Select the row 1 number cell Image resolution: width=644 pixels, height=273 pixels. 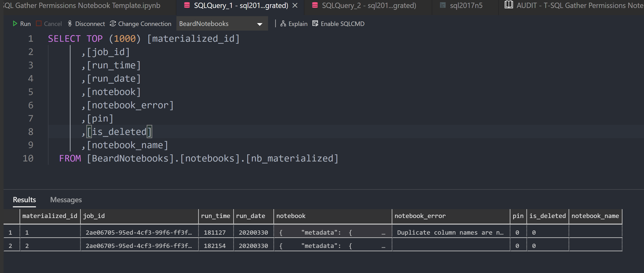(10, 233)
